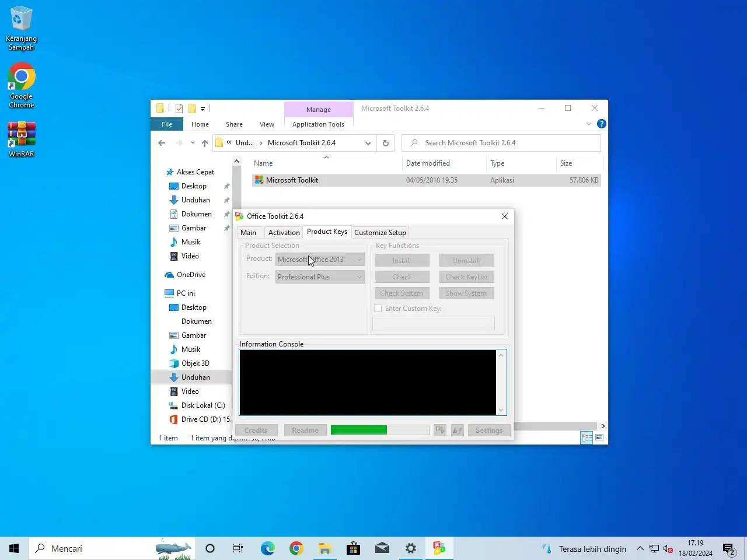The height and width of the screenshot is (560, 747).
Task: Open the recent locations dropdown arrow
Action: [193, 143]
